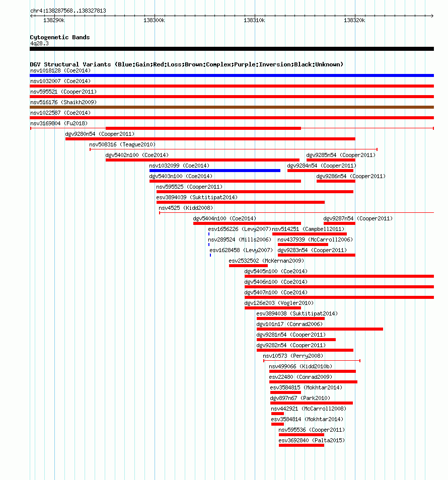Select nsv1032099 (Coe2014) label
This screenshot has width=448, height=480.
click(x=179, y=166)
